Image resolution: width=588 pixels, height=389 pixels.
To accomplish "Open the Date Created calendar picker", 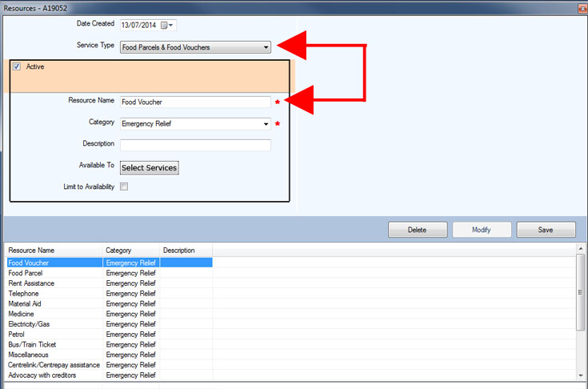I will point(171,25).
